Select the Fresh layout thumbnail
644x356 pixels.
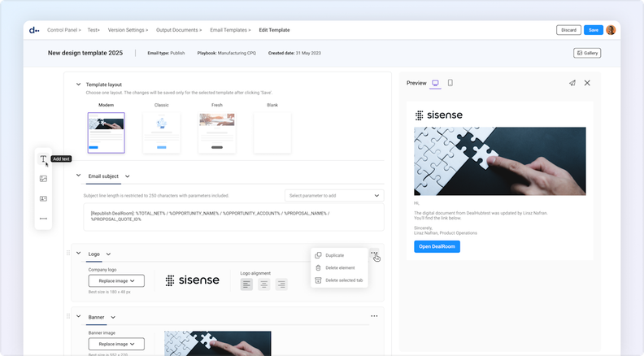pyautogui.click(x=217, y=132)
